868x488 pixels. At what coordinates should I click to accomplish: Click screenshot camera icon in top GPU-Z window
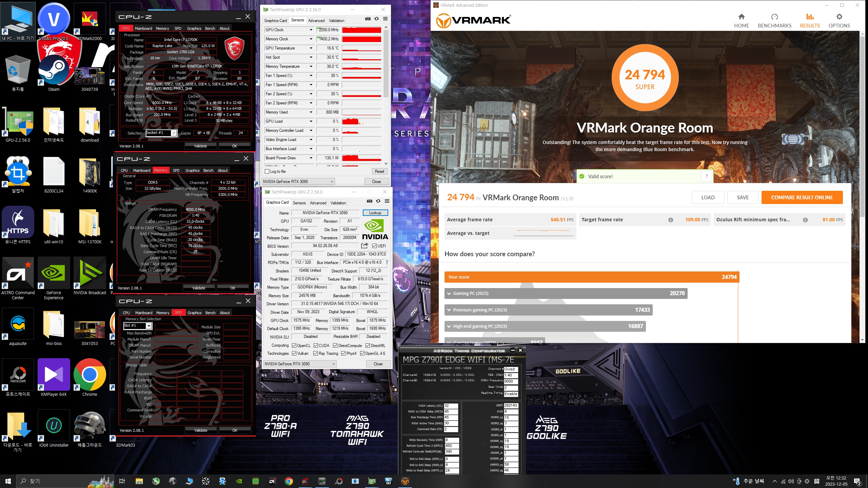click(368, 19)
